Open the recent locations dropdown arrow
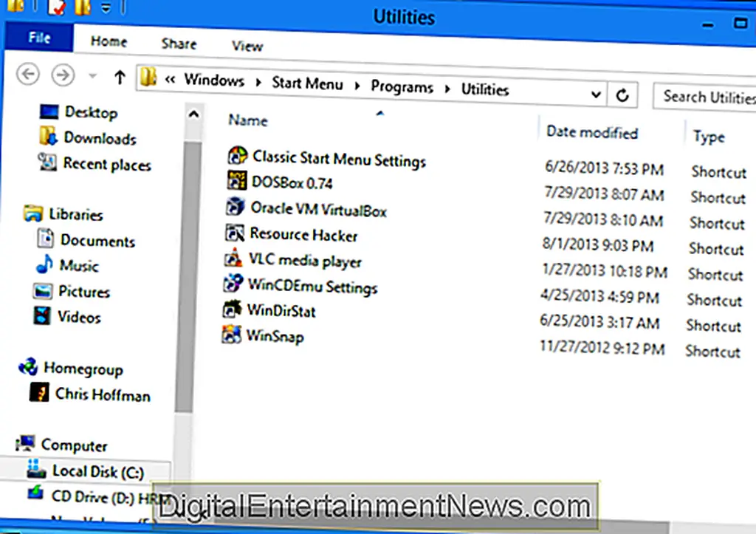This screenshot has height=534, width=756. (x=92, y=76)
